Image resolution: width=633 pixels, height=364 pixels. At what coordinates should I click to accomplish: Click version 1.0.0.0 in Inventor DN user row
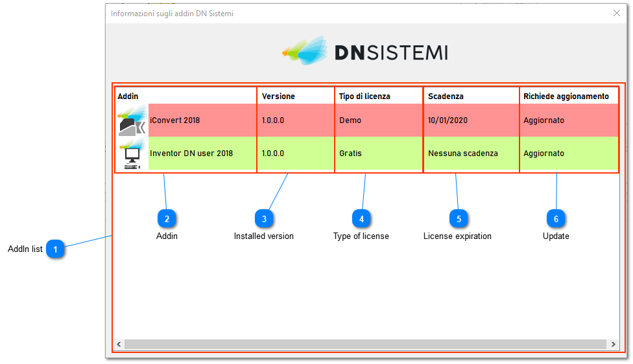pyautogui.click(x=273, y=154)
